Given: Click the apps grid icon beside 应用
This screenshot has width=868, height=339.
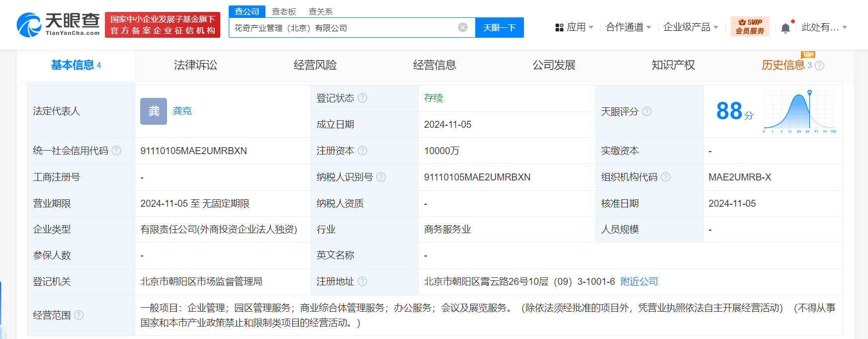Looking at the screenshot, I should [x=559, y=27].
